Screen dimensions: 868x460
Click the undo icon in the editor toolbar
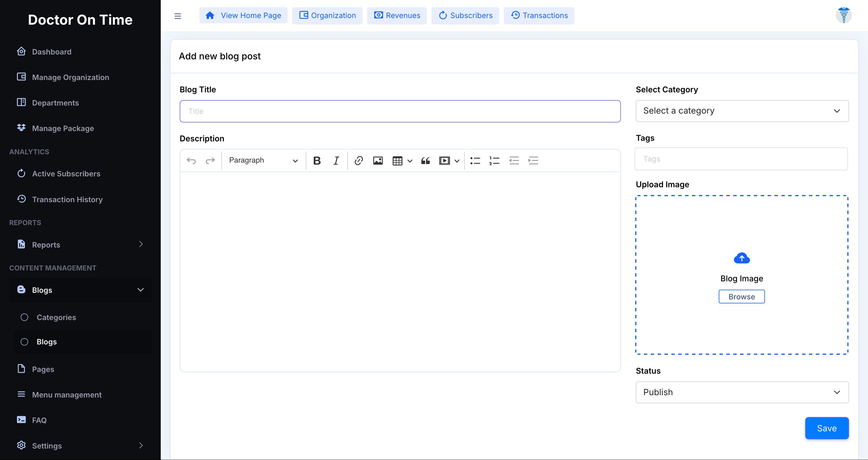coord(191,161)
